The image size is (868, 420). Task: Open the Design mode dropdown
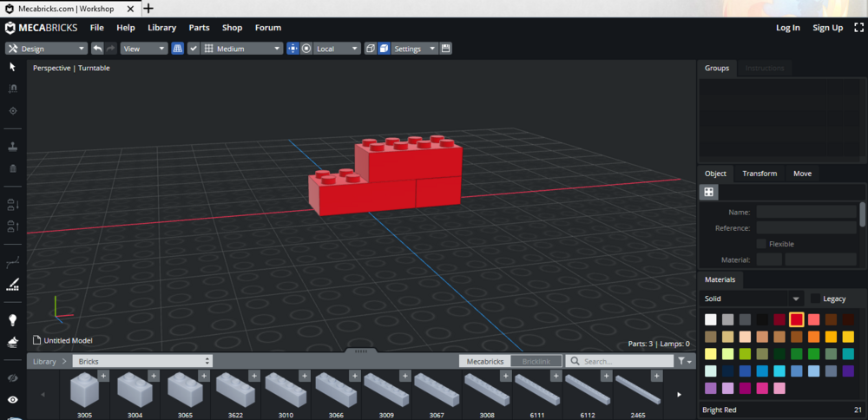coord(47,49)
